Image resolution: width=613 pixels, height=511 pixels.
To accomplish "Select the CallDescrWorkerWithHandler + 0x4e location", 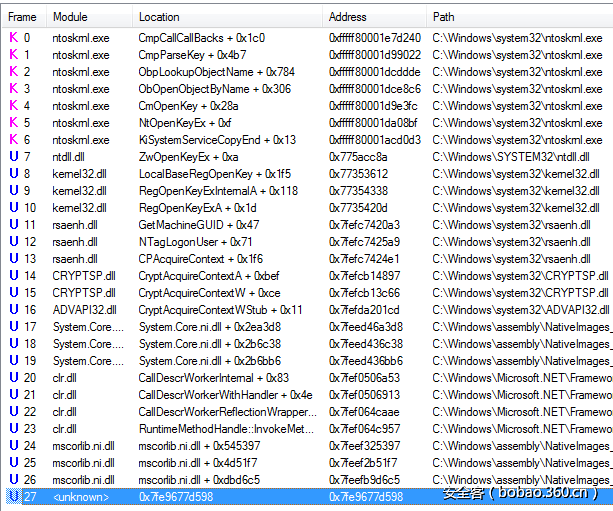I will pos(226,395).
